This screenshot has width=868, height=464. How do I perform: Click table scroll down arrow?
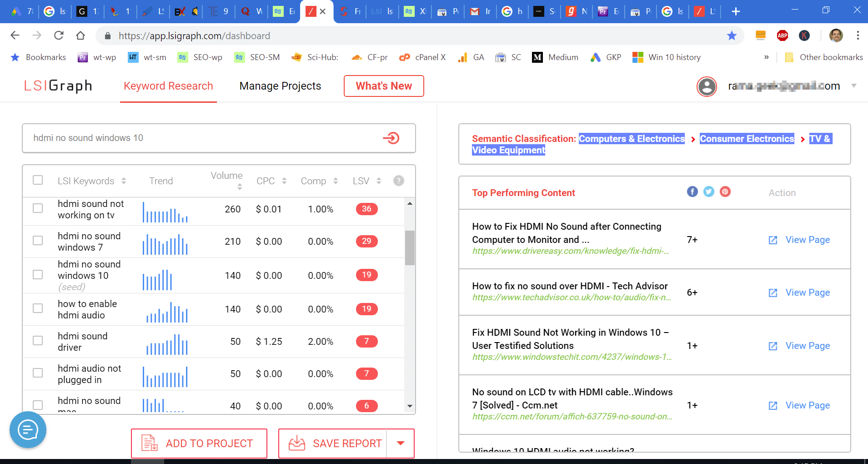[x=410, y=406]
